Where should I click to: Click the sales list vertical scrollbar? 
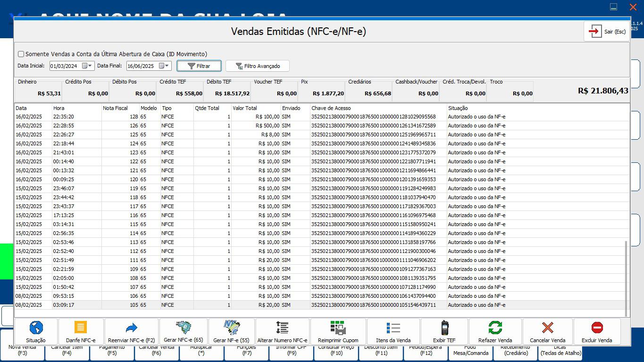[x=626, y=278]
